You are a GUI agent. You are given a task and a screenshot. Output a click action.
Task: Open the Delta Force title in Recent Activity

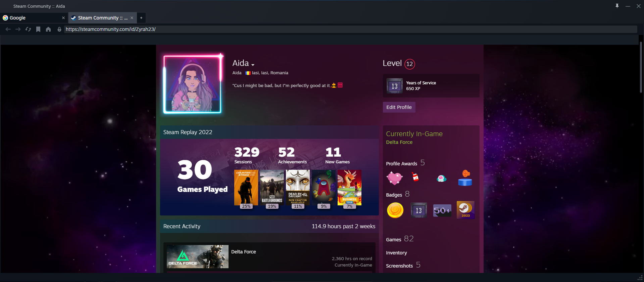[x=244, y=252]
